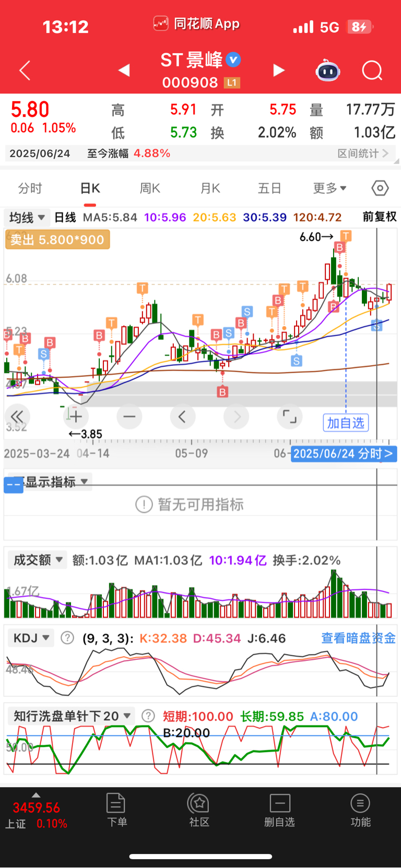401x868 pixels.
Task: Expand chart to fullscreen
Action: [290, 417]
